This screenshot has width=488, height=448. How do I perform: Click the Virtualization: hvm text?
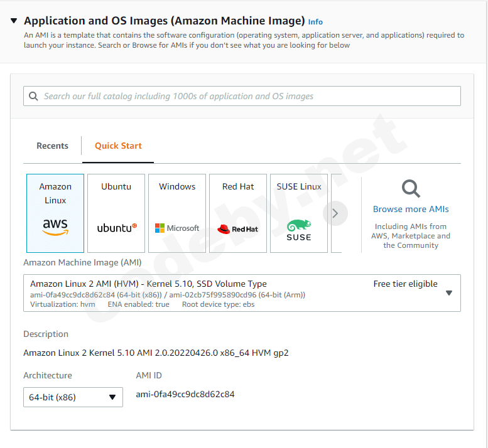63,304
